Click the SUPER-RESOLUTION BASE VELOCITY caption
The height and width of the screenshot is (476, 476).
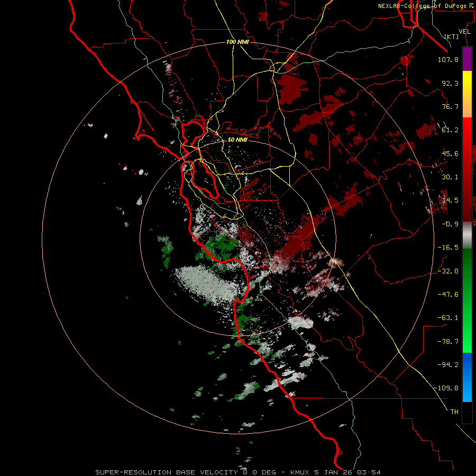(x=167, y=472)
